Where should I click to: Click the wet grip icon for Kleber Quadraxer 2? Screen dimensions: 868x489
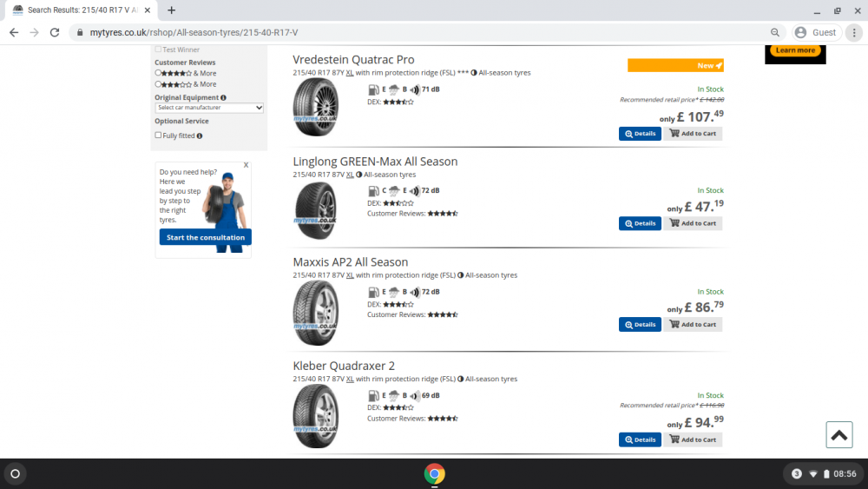pos(393,396)
